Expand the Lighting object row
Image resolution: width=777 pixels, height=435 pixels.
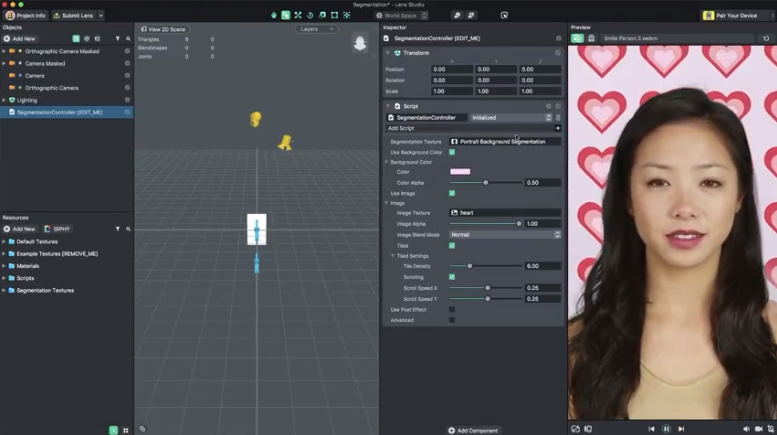pos(4,100)
